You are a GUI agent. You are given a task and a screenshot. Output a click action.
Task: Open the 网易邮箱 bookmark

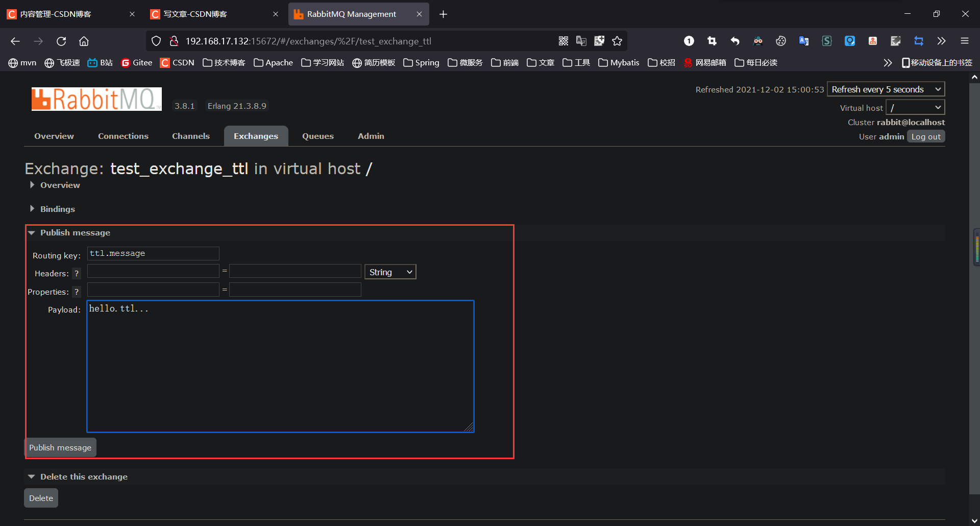tap(705, 63)
